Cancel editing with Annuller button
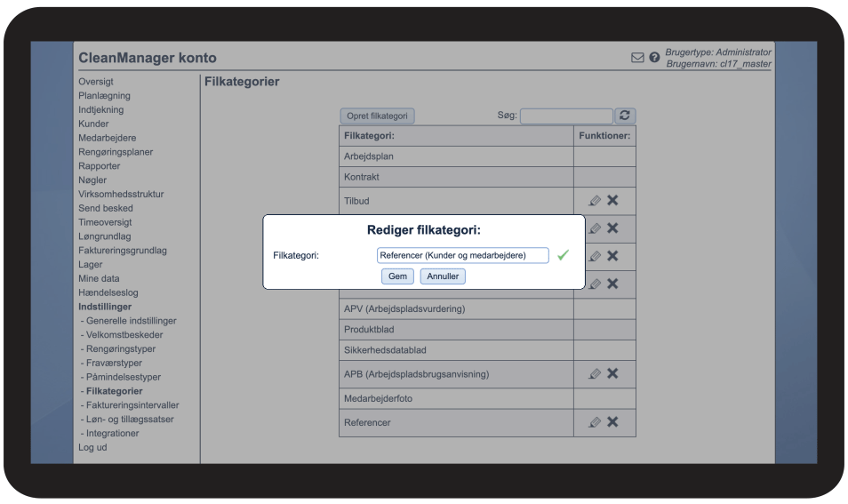The height and width of the screenshot is (504, 848). (443, 276)
